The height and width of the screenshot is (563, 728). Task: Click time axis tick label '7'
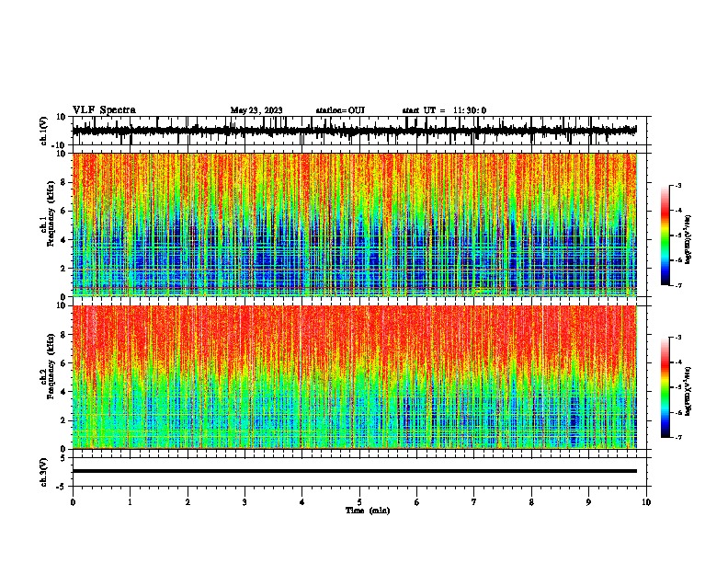(x=474, y=502)
